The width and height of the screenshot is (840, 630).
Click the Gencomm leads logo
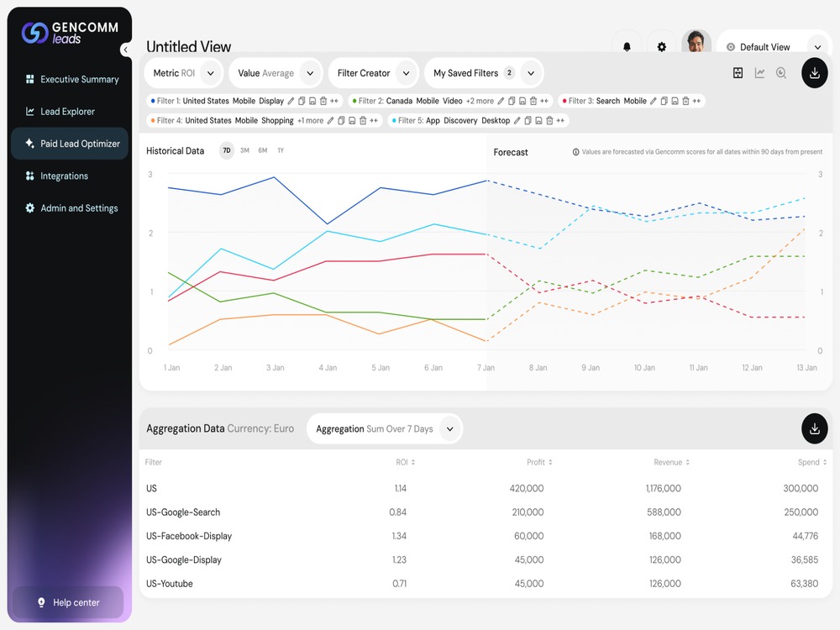[70, 32]
